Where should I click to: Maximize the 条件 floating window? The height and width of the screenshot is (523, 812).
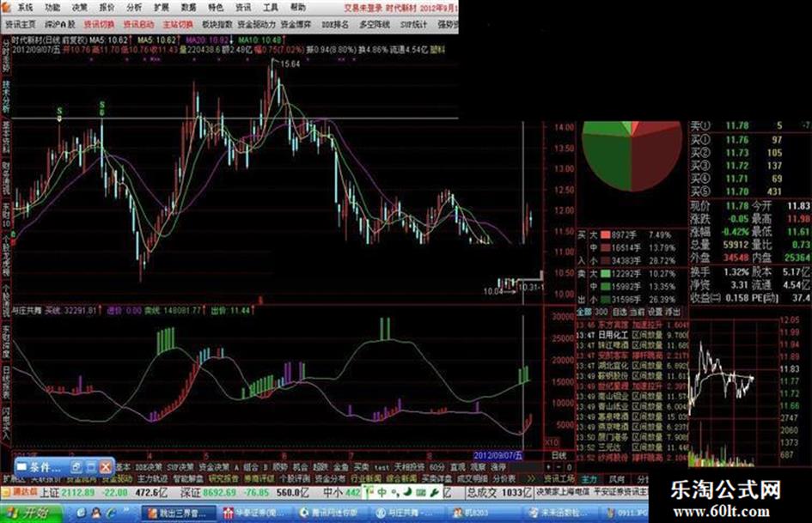coord(90,467)
